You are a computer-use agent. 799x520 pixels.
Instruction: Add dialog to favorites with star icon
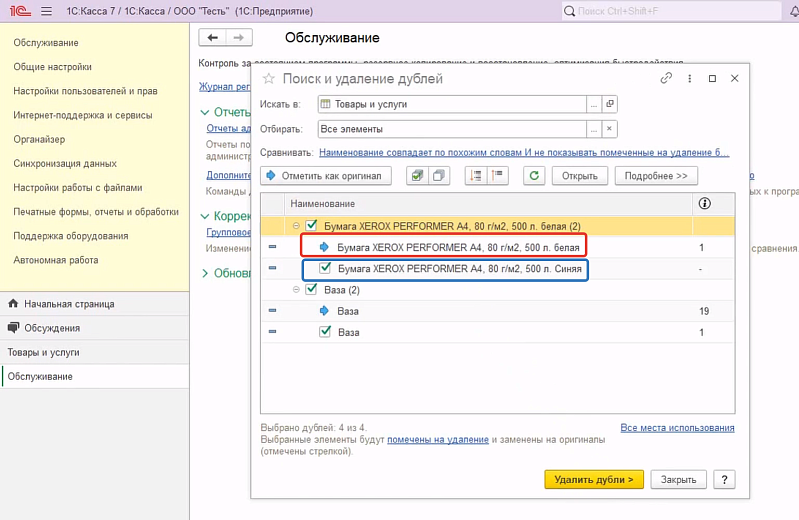point(268,79)
